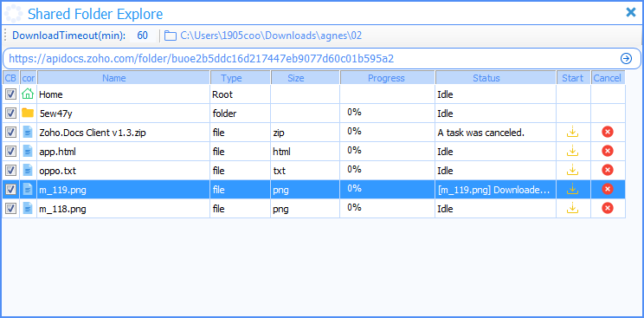Click the green Home icon
644x318 pixels.
pos(28,94)
